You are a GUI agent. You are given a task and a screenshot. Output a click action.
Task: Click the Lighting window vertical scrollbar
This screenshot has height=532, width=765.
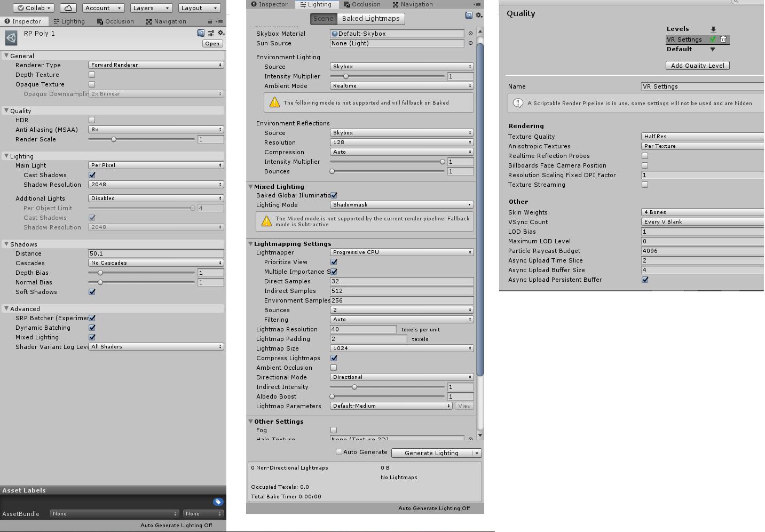tap(480, 210)
